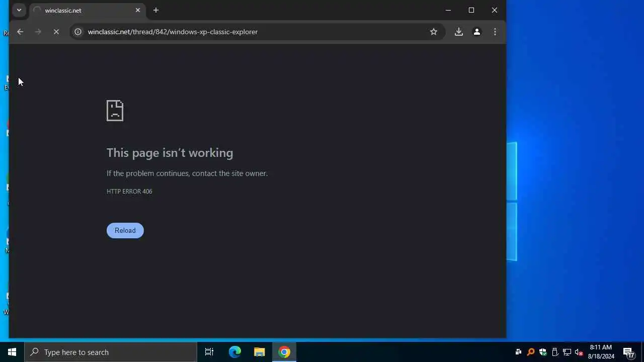This screenshot has width=644, height=362.
Task: Click the greyed-out forward arrow
Action: [x=38, y=32]
